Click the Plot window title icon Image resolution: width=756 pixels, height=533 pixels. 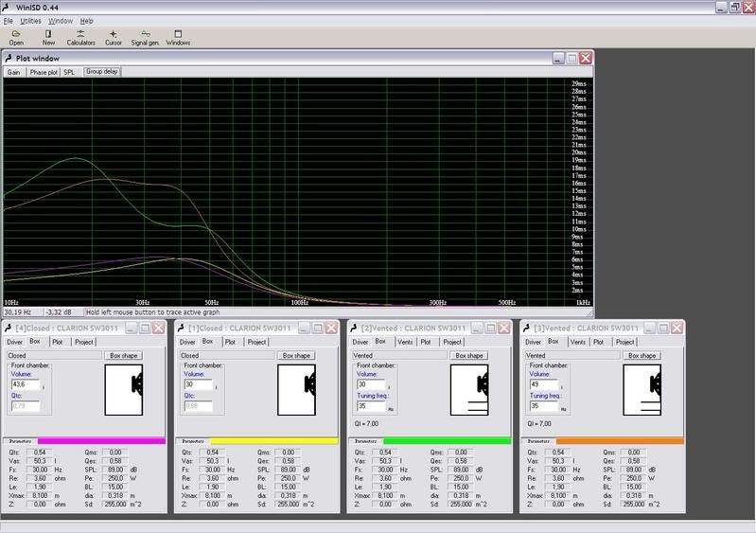[9, 59]
